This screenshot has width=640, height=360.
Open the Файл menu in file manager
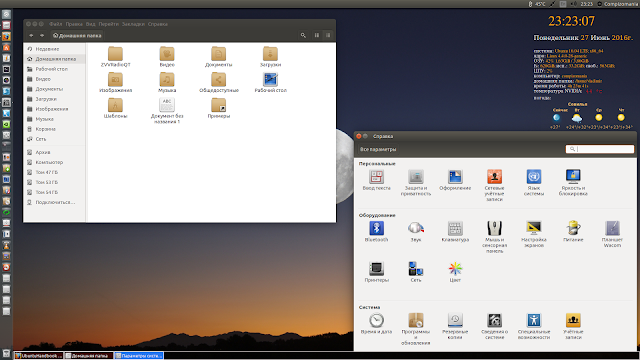tap(56, 24)
